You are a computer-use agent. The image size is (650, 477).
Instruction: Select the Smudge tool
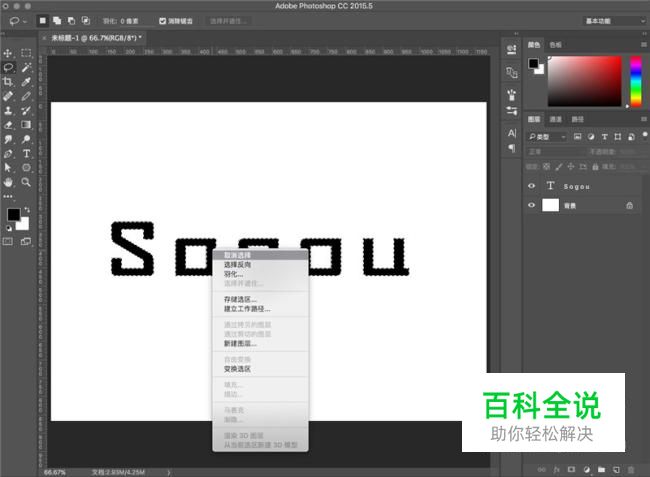(8, 139)
